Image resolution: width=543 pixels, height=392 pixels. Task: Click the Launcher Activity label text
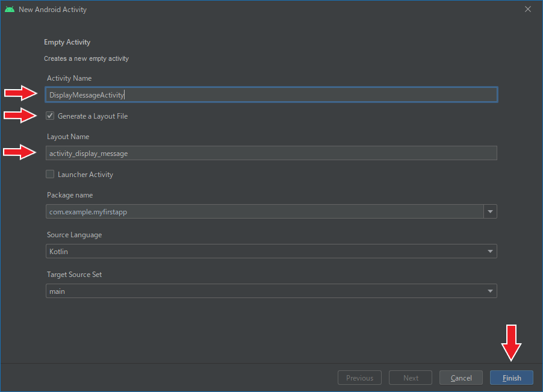coord(84,174)
